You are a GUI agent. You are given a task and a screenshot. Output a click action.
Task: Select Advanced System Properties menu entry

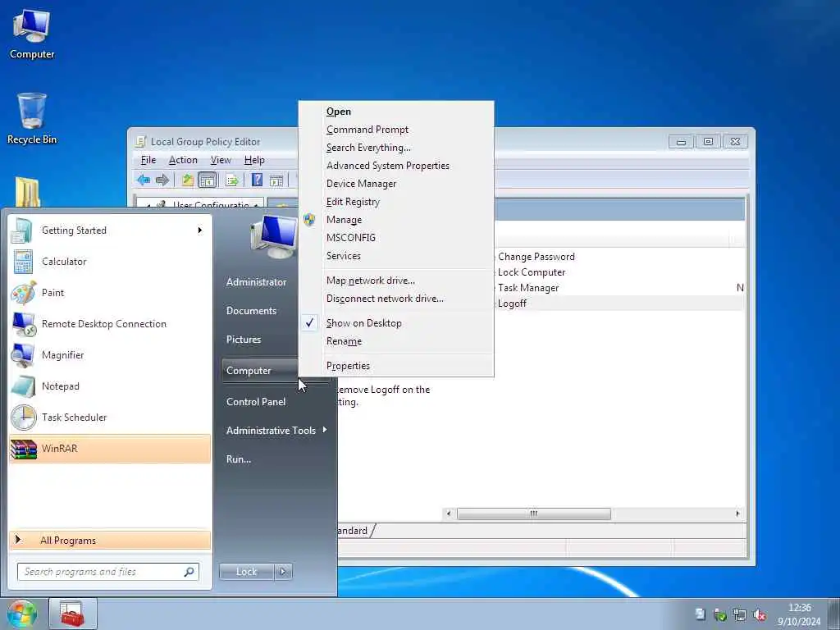click(396, 166)
